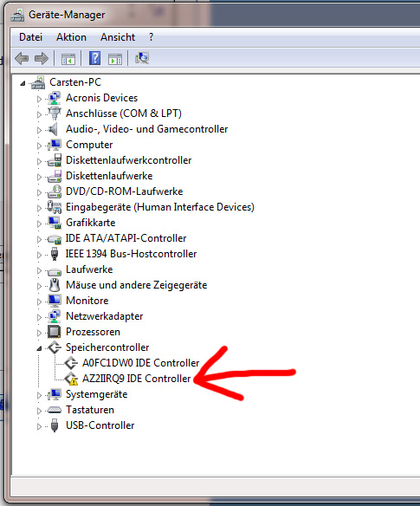Click the Back arrow toolbar icon
Viewport: 420px width, 506px height.
point(22,59)
